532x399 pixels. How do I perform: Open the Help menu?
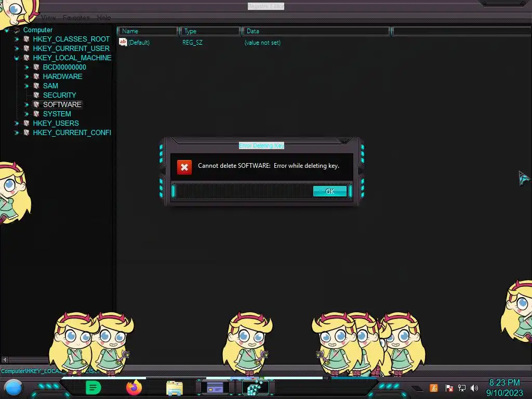(x=104, y=18)
